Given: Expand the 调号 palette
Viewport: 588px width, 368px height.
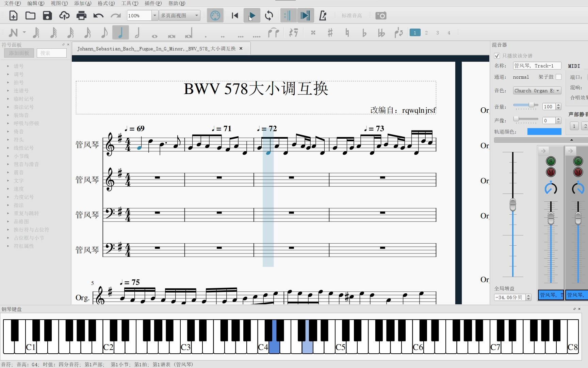Looking at the screenshot, I should [8, 74].
